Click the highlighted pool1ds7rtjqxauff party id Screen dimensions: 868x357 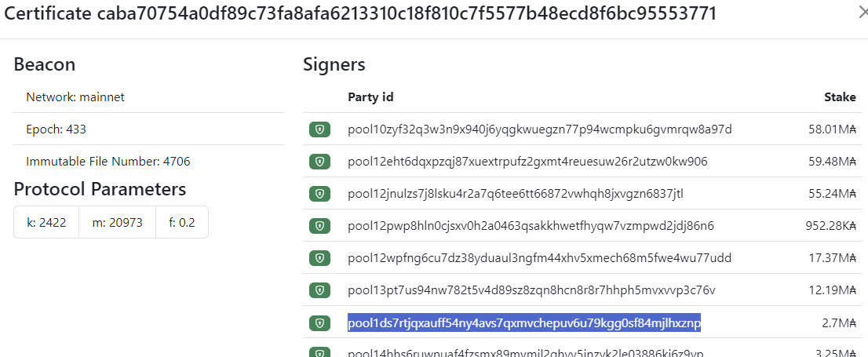[x=524, y=322]
